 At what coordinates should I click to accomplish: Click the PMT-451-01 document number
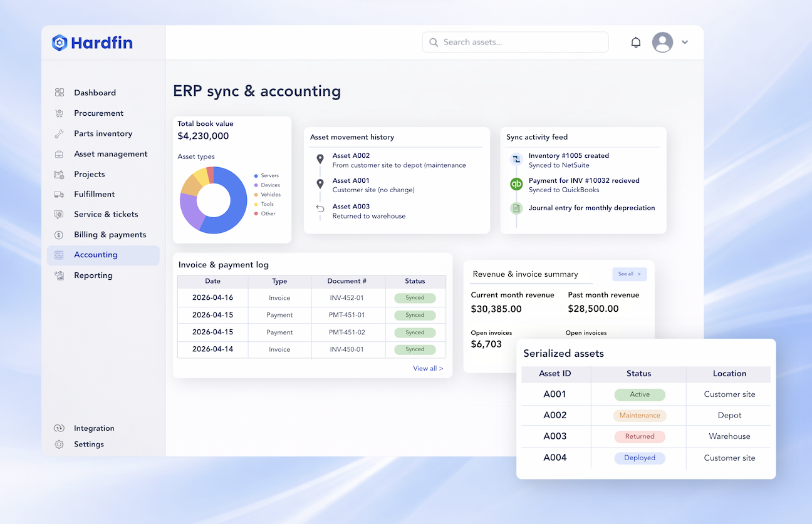pyautogui.click(x=346, y=315)
